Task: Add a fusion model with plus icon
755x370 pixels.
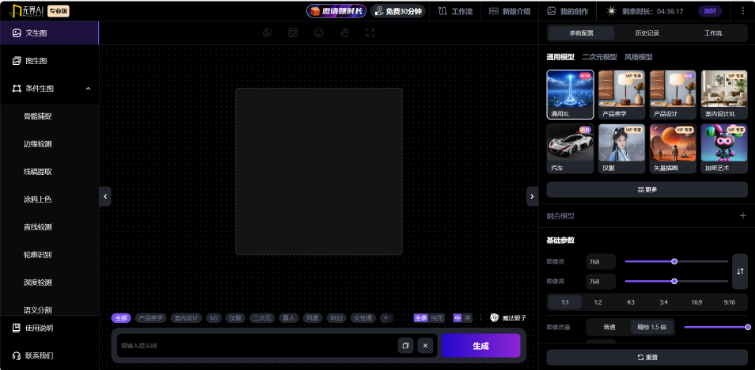Action: [742, 215]
